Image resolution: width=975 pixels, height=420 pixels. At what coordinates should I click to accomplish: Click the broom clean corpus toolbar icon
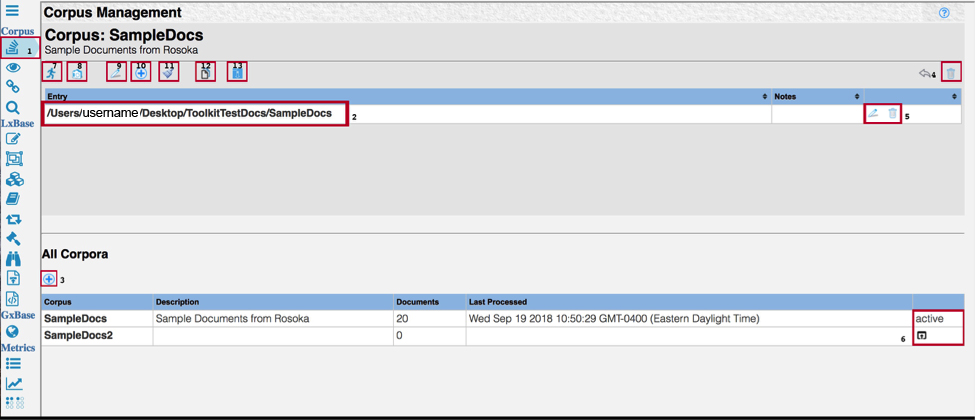[169, 73]
